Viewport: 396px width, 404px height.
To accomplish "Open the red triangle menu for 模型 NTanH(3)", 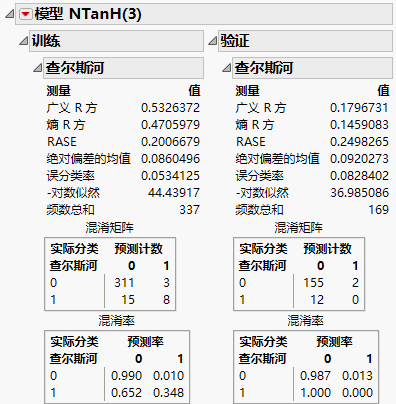I will (25, 14).
